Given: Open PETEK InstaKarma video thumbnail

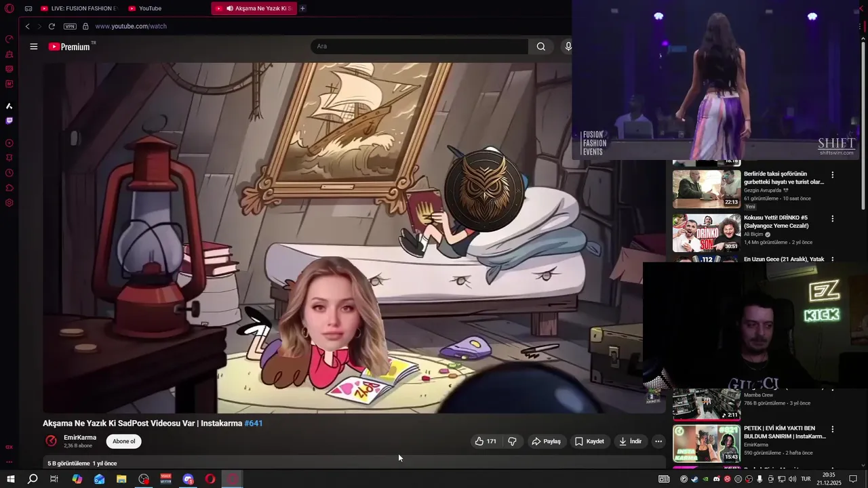Looking at the screenshot, I should pos(706,443).
